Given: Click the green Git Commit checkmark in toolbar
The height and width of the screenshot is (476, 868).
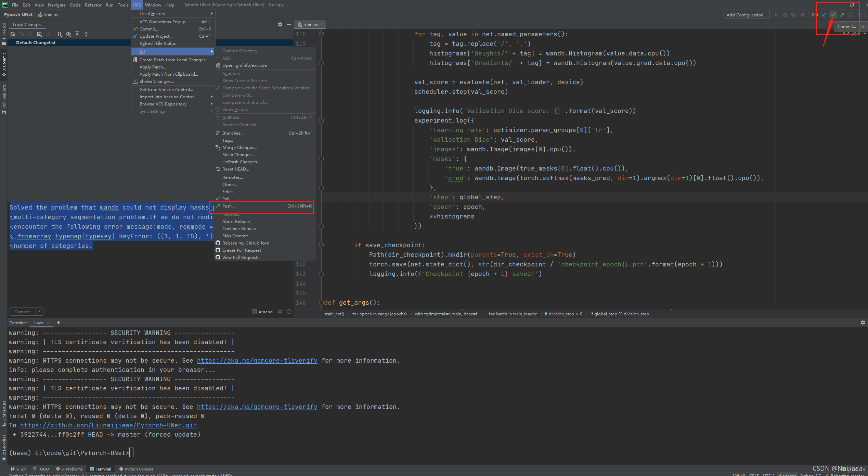Looking at the screenshot, I should click(833, 15).
